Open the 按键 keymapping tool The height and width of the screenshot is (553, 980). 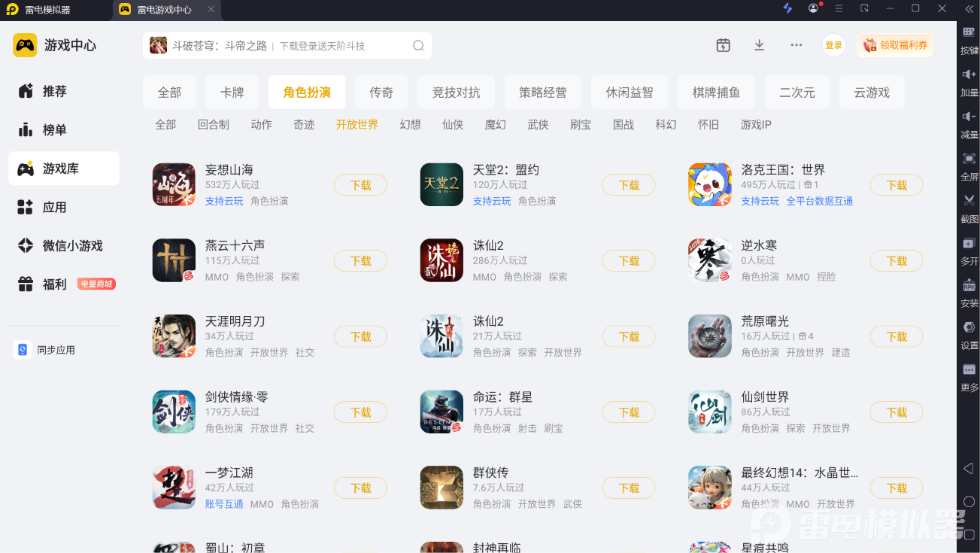tap(969, 41)
